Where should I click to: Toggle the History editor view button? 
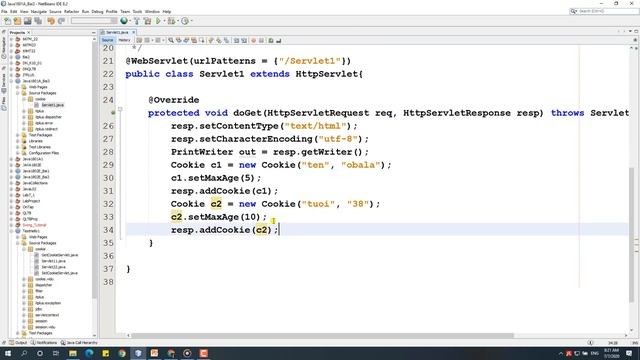pyautogui.click(x=124, y=40)
